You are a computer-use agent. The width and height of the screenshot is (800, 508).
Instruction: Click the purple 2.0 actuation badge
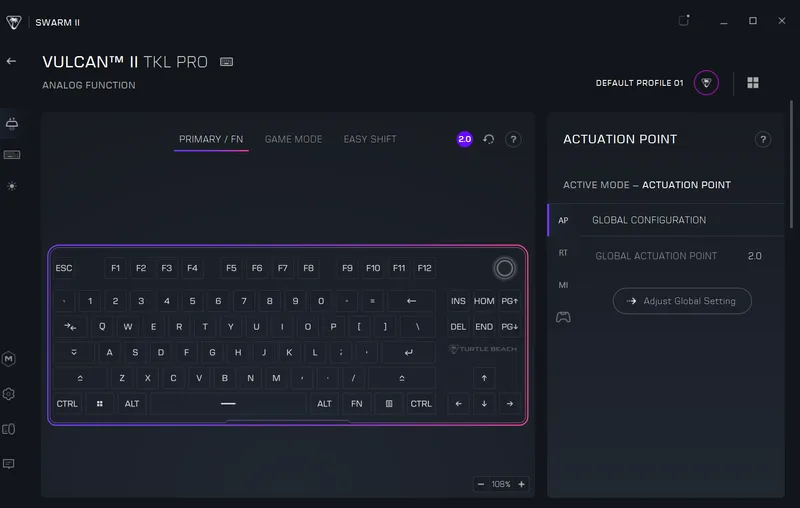(464, 139)
